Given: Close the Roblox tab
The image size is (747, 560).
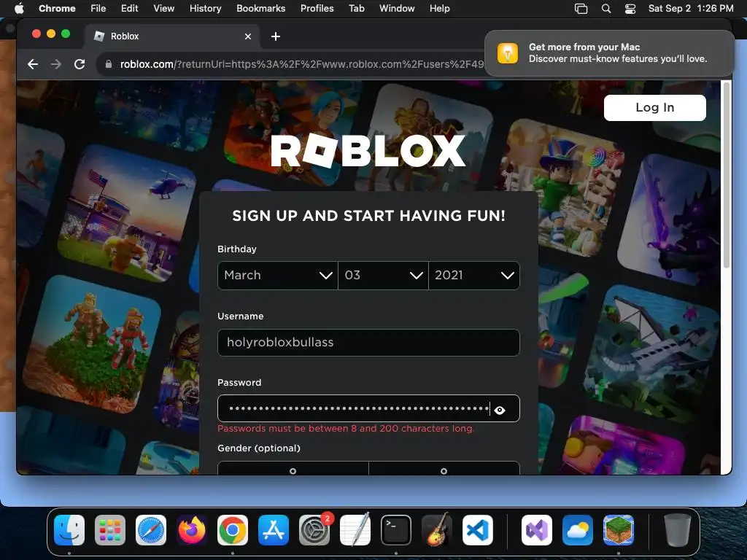Looking at the screenshot, I should 248,36.
